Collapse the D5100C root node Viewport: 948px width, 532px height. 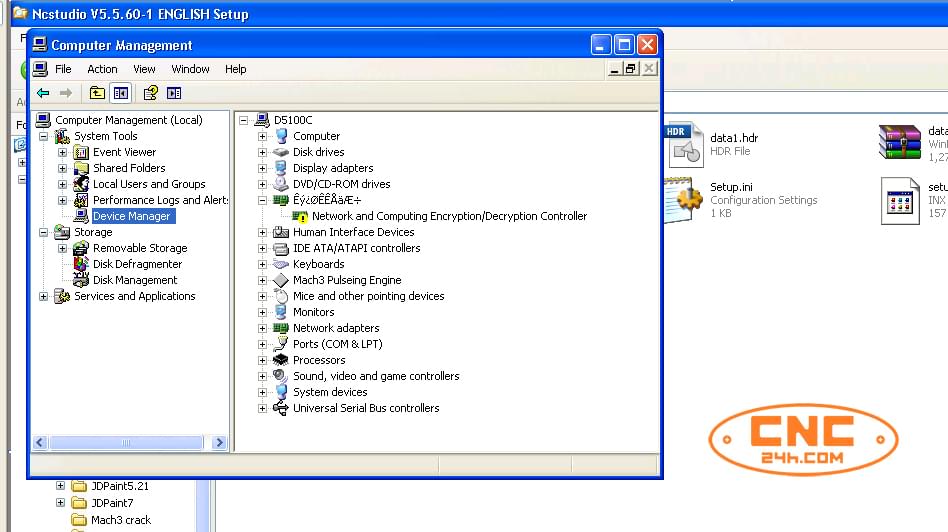coord(244,120)
